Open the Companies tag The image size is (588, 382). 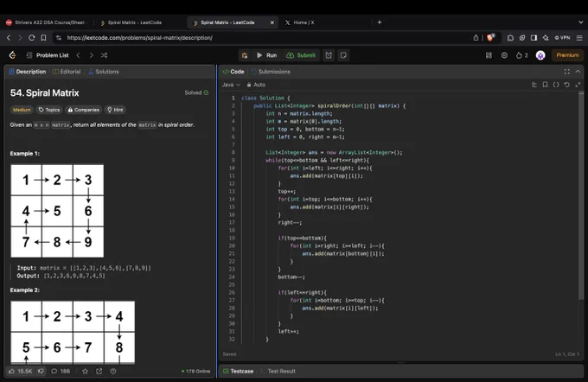[x=83, y=110]
